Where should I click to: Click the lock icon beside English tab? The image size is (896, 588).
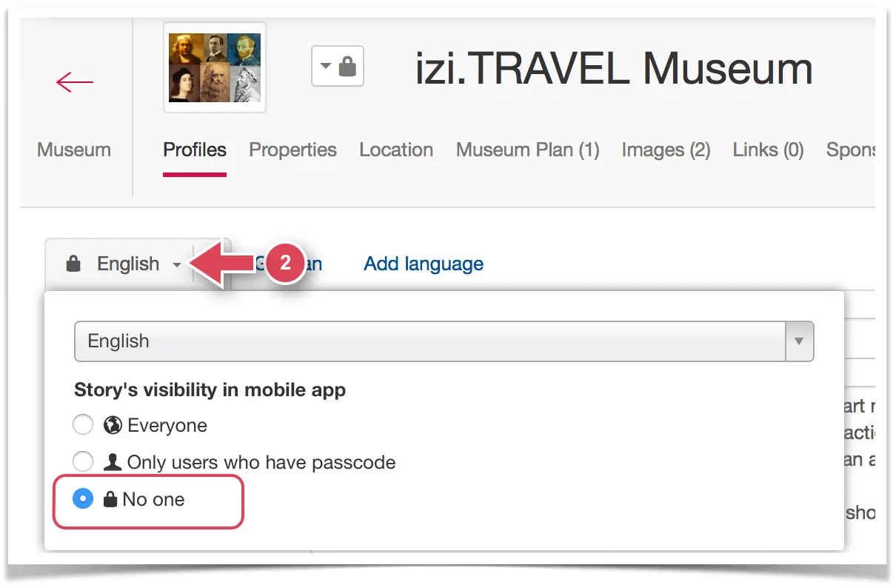[73, 264]
